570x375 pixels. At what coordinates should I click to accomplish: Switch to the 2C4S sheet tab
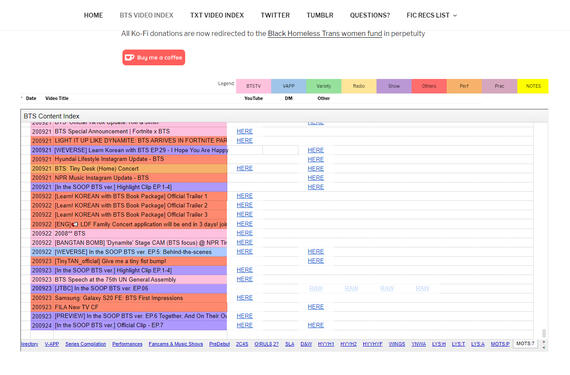pyautogui.click(x=242, y=344)
